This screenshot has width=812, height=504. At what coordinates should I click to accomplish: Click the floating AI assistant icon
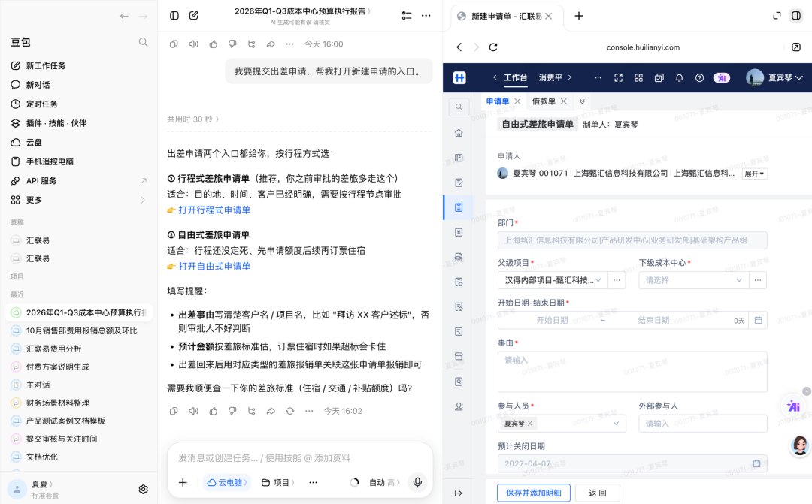point(793,406)
